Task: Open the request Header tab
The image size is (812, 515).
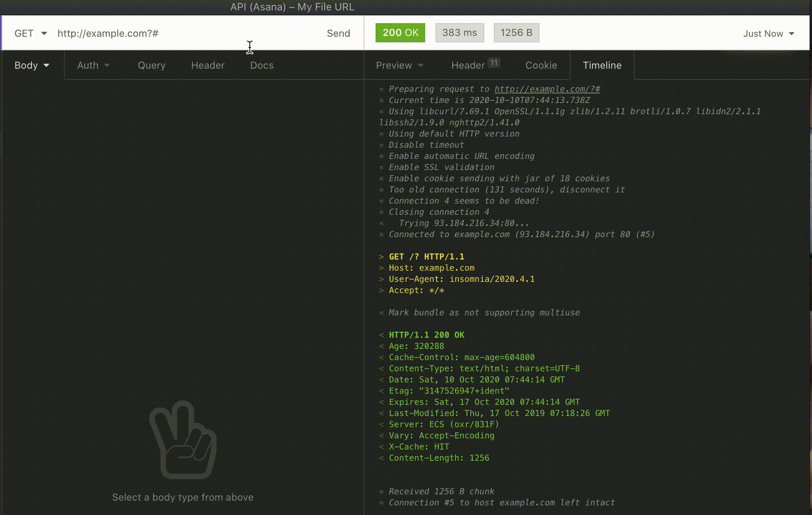Action: coord(208,65)
